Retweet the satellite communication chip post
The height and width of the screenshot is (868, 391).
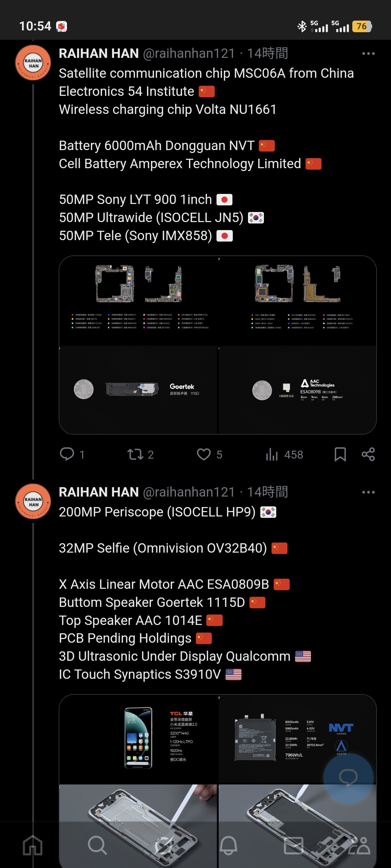coord(140,454)
